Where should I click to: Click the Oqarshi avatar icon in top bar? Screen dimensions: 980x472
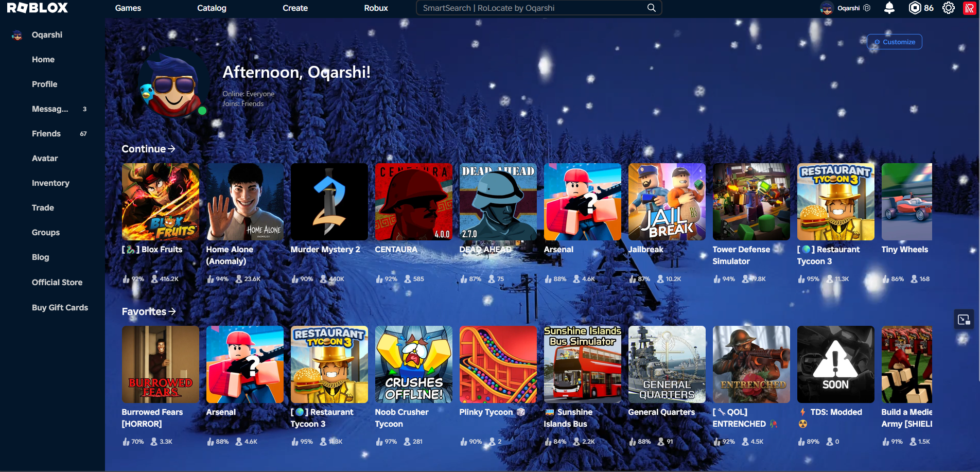click(827, 8)
